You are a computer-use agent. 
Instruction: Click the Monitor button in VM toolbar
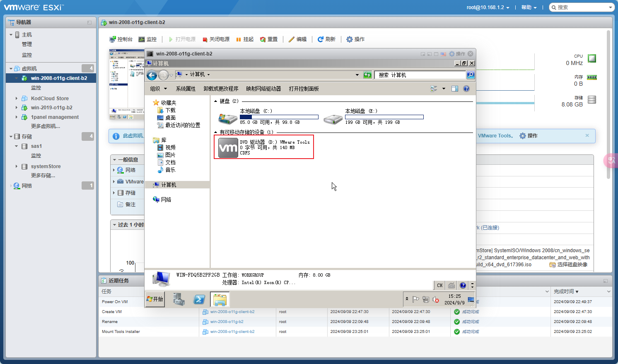[147, 39]
